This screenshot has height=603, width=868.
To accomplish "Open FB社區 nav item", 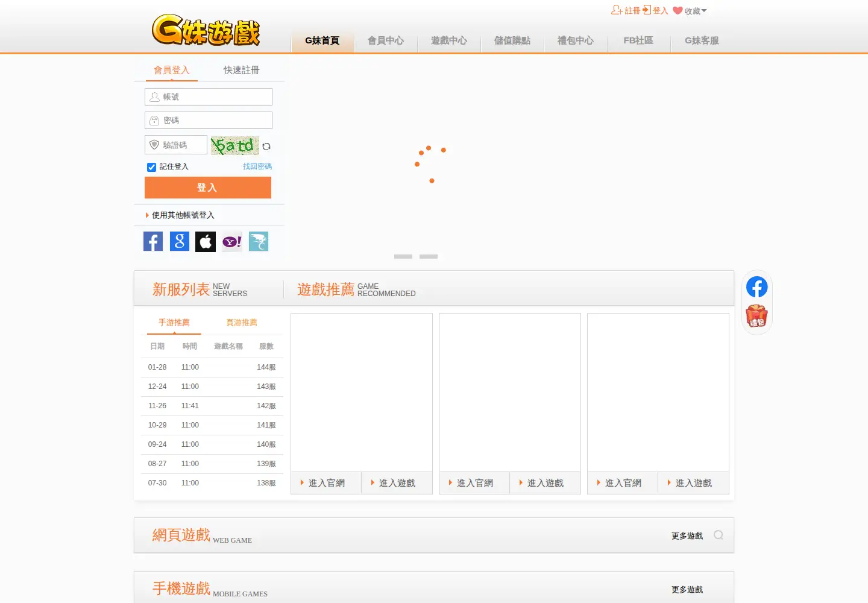I will (x=638, y=40).
